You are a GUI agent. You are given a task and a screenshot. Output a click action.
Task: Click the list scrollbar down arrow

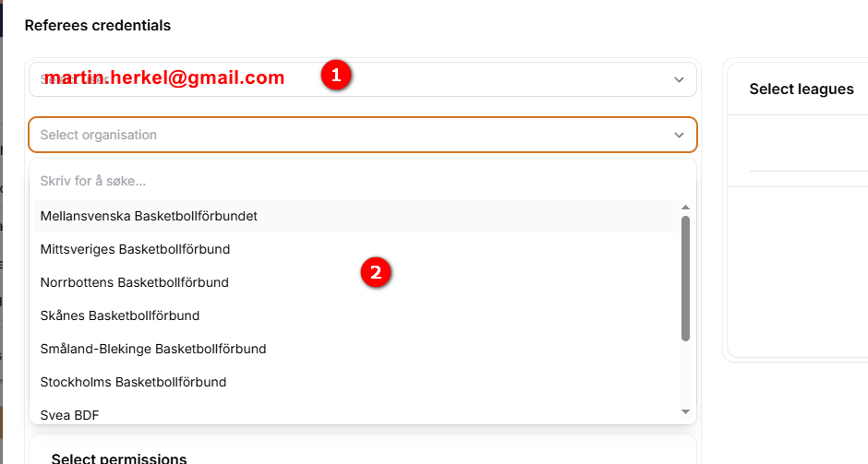[685, 411]
